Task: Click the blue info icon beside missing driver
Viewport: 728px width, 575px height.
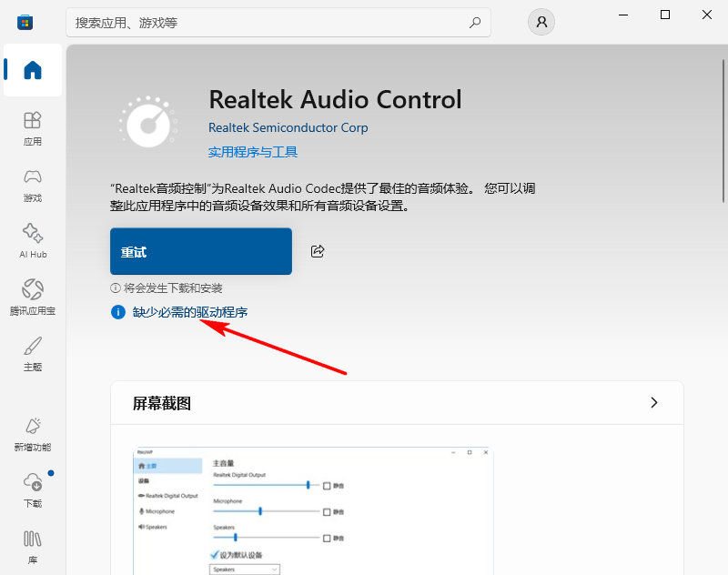Action: point(118,312)
